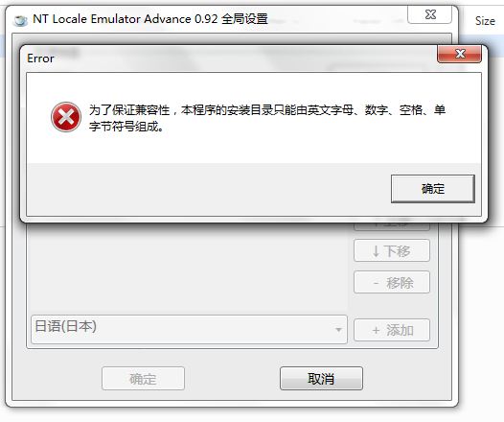Close the 全局设置 window with its X
This screenshot has height=422, width=504.
tap(430, 14)
